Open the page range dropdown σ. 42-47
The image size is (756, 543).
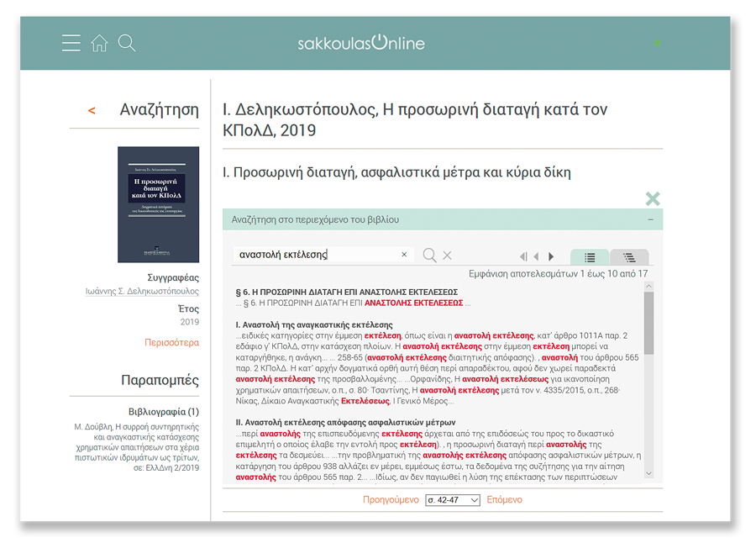tap(453, 500)
